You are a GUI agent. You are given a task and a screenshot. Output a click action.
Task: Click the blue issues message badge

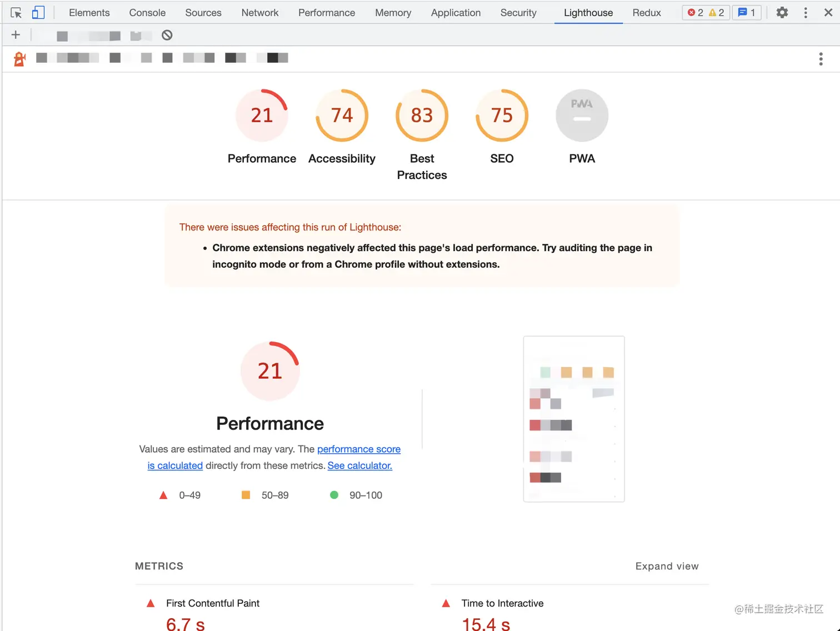click(747, 12)
